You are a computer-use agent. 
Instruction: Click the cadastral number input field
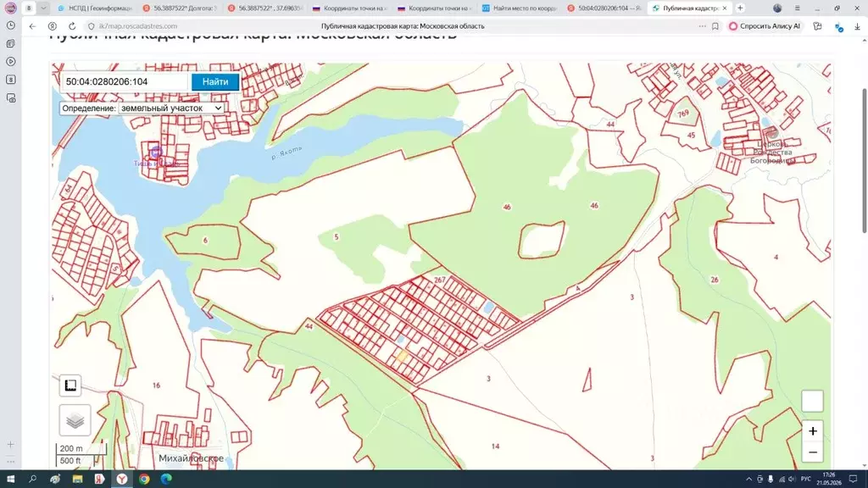125,82
